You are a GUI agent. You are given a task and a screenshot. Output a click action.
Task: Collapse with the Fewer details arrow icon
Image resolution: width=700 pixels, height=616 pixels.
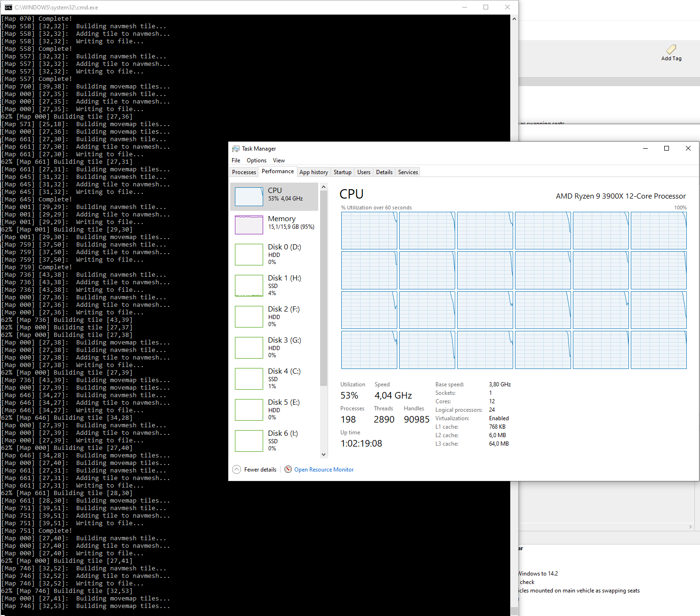(237, 469)
